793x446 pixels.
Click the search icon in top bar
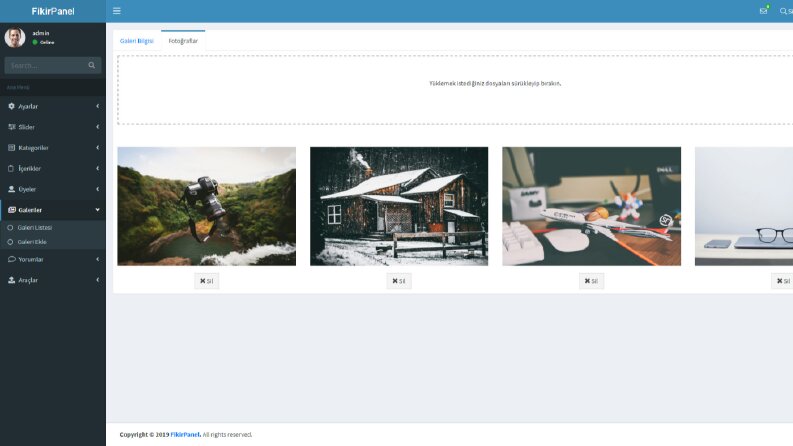click(783, 11)
